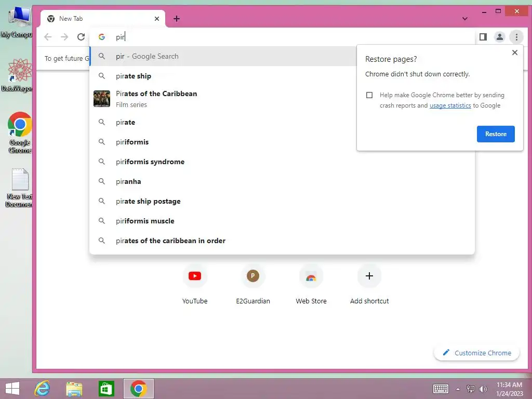Open Chrome's three-dot menu
This screenshot has height=399, width=532.
pos(516,37)
